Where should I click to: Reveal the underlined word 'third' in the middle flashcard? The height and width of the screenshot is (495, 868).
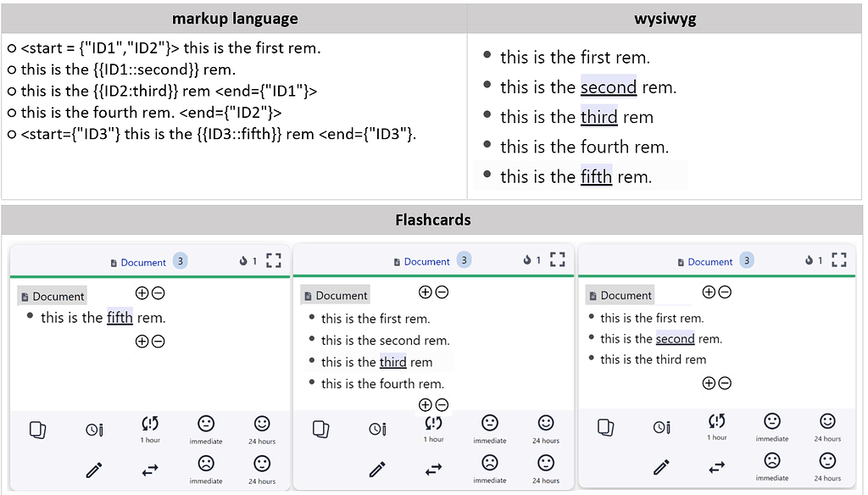pyautogui.click(x=392, y=362)
